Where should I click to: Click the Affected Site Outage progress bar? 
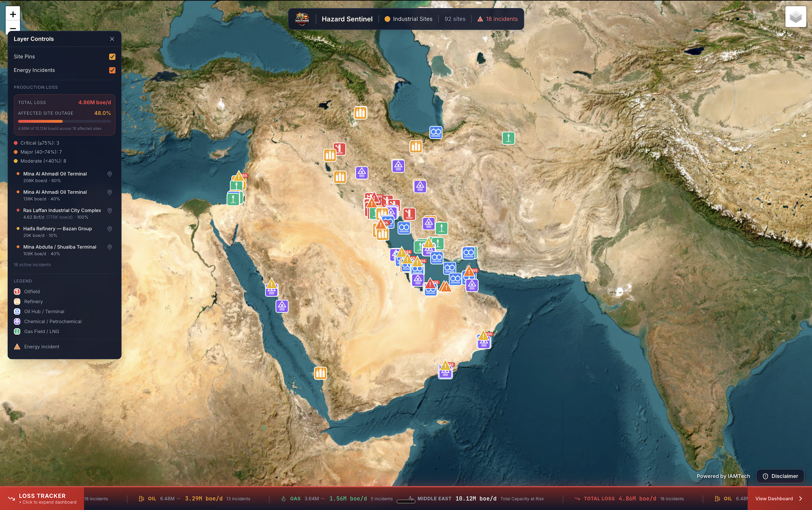[x=64, y=121]
